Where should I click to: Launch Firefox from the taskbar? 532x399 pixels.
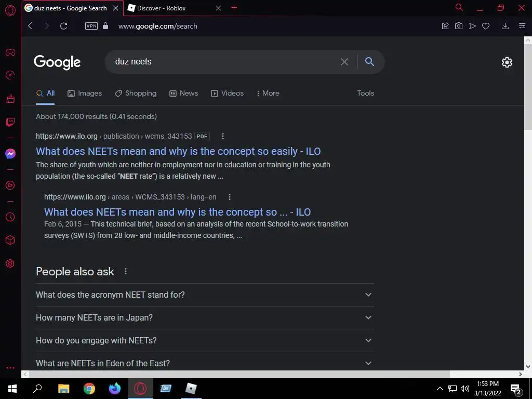(115, 389)
